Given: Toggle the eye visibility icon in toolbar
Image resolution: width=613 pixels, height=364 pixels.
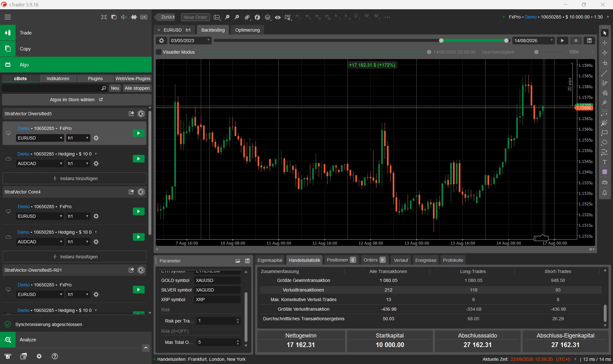Looking at the screenshot, I should (x=278, y=17).
